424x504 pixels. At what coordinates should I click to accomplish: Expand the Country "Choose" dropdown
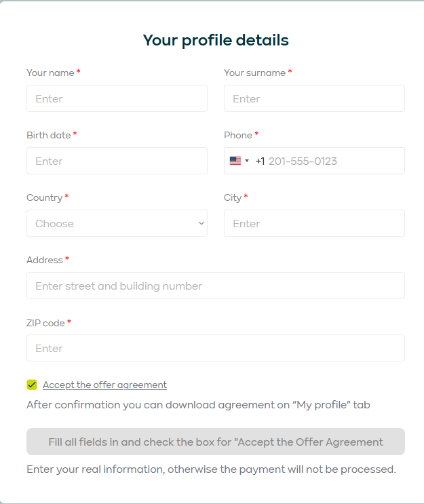coord(117,223)
